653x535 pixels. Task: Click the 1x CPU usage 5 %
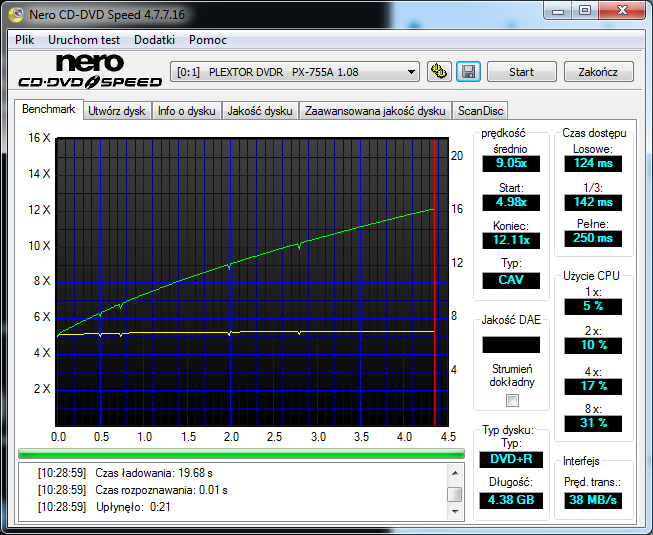tap(593, 306)
